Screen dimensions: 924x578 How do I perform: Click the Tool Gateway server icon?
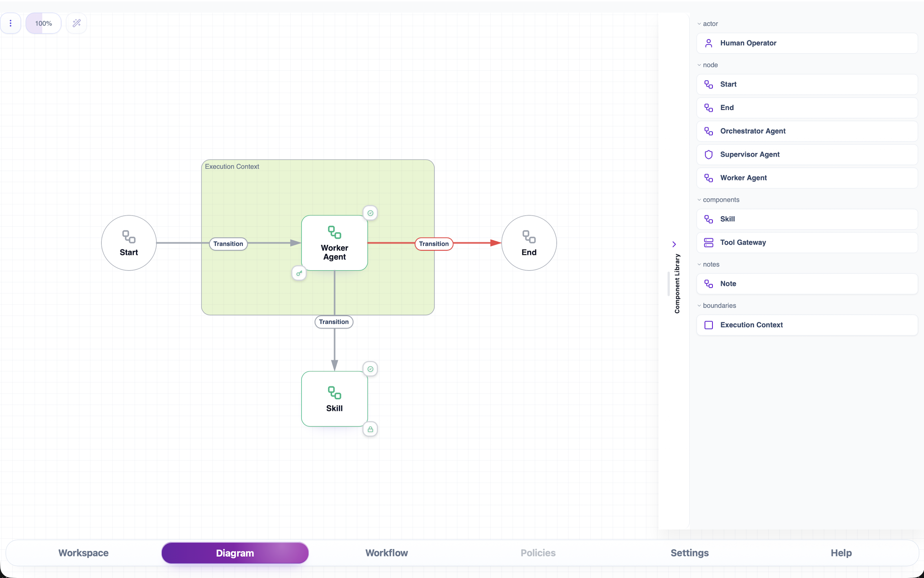709,242
